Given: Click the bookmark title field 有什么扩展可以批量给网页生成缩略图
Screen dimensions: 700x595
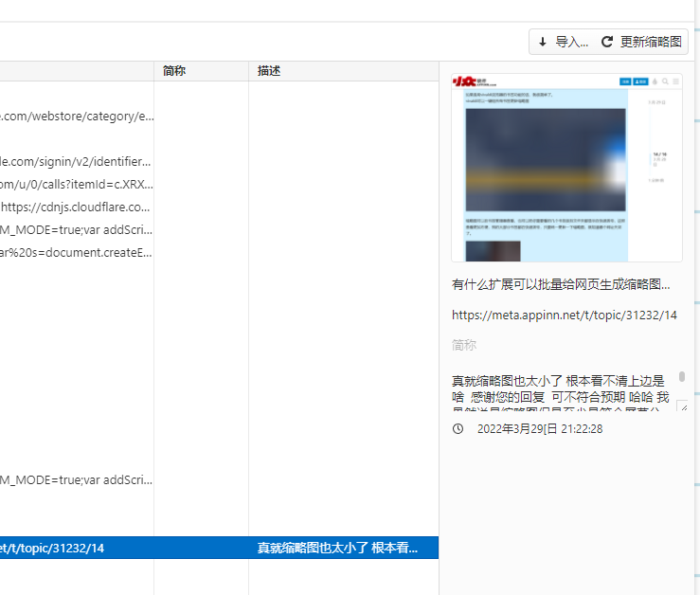Looking at the screenshot, I should pos(562,284).
